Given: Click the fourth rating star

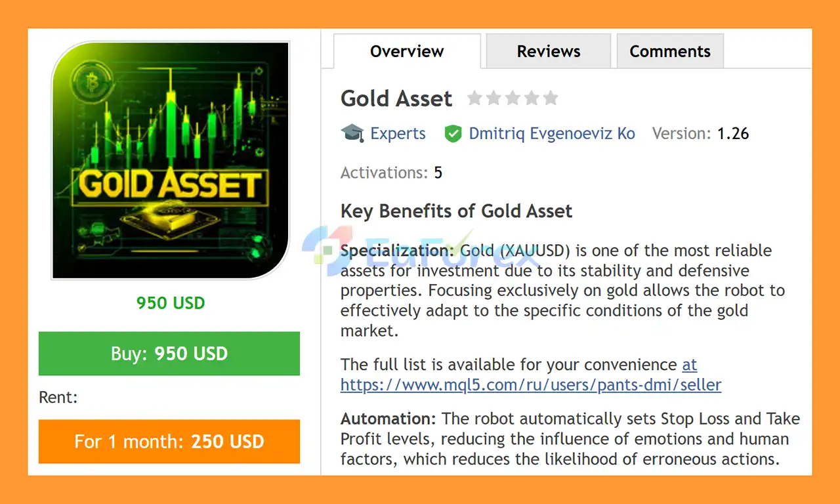Looking at the screenshot, I should (532, 98).
